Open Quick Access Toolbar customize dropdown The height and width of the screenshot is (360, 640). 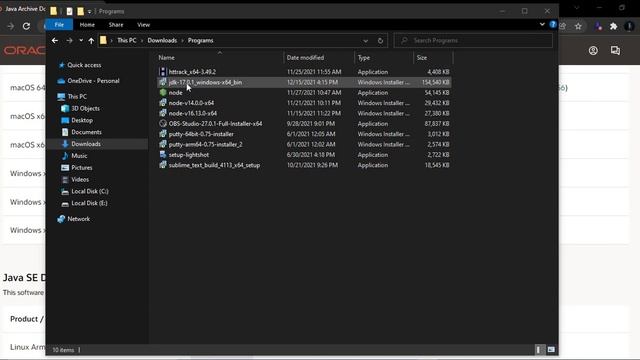(89, 11)
